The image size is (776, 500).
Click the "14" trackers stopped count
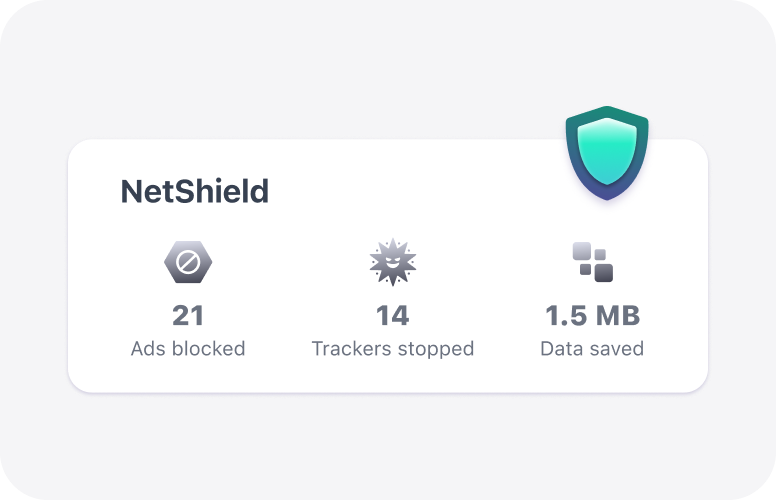tap(392, 316)
